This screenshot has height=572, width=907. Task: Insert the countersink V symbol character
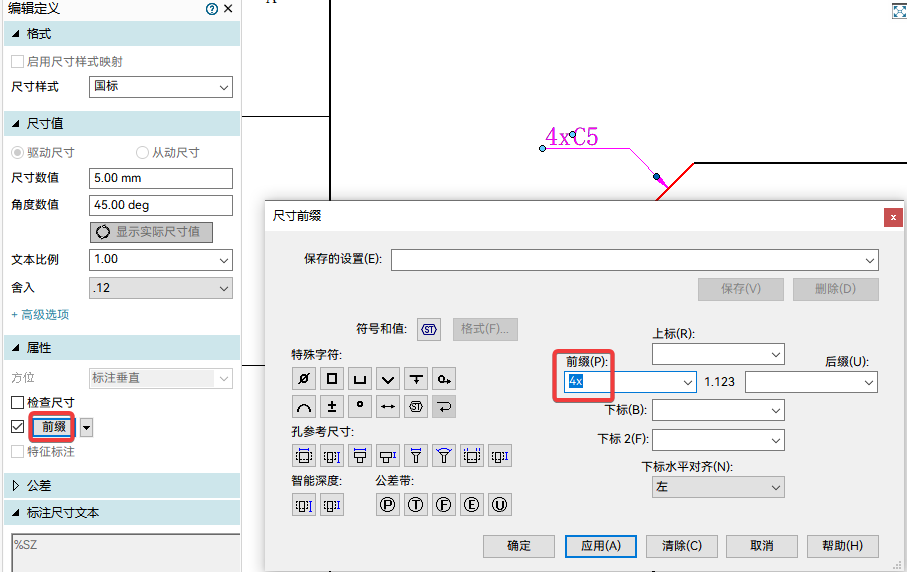coord(388,379)
